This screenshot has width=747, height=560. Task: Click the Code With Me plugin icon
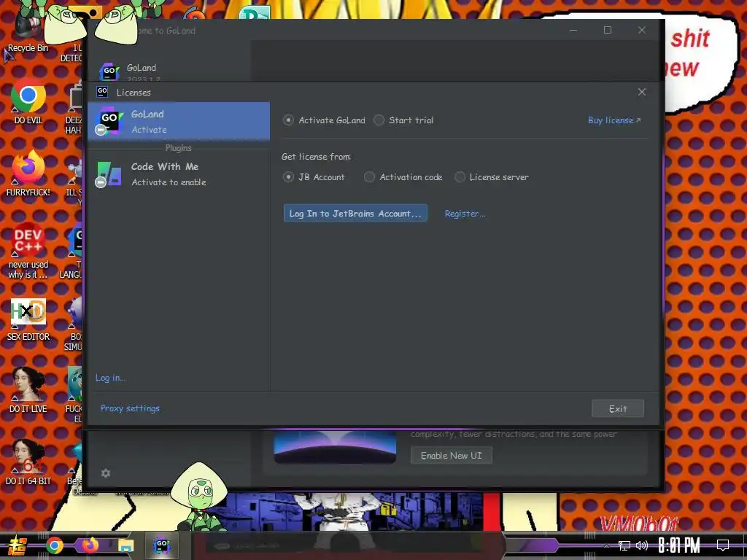click(109, 174)
